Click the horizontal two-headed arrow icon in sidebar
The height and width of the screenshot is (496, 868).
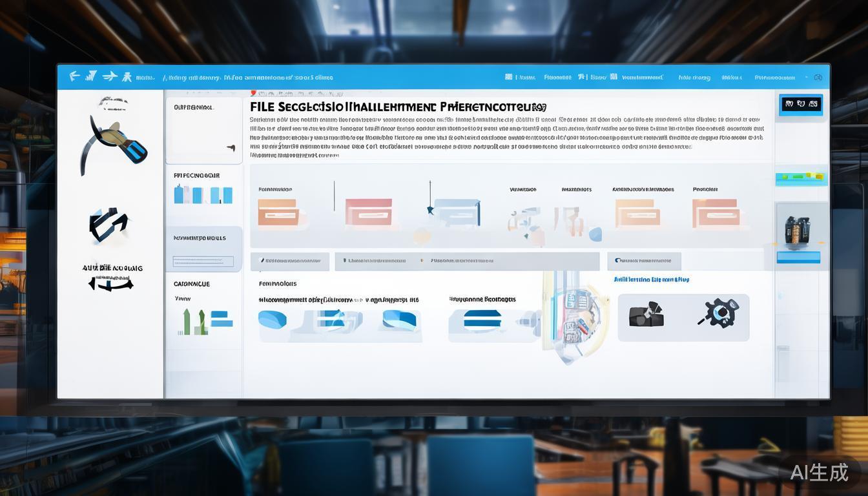tap(110, 284)
